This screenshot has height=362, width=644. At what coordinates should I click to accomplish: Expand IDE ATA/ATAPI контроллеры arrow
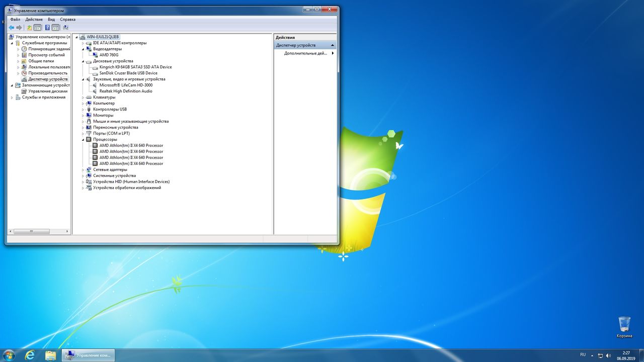click(83, 43)
